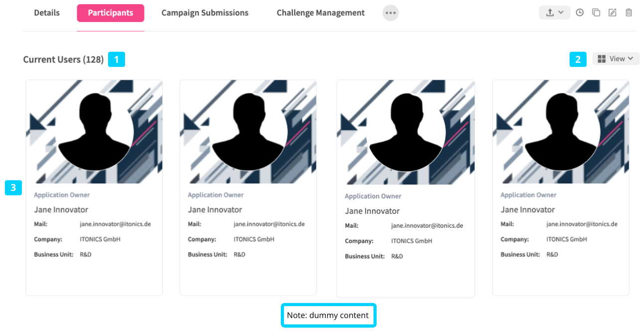Click the first user card's avatar image
This screenshot has width=644, height=332.
point(94,132)
